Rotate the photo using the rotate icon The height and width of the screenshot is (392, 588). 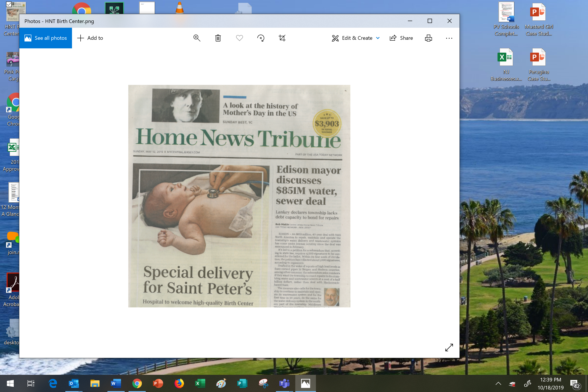click(x=261, y=38)
